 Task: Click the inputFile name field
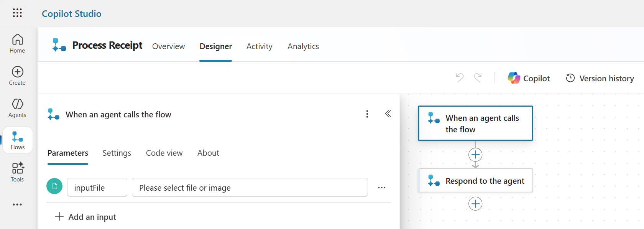click(x=97, y=188)
